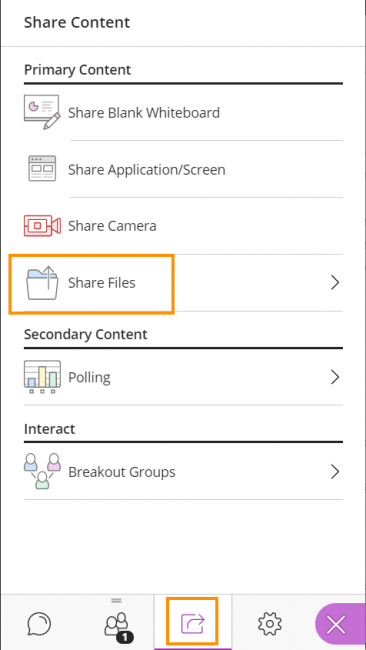Viewport: 366px width, 650px height.
Task: Open My Settings gear tab
Action: [270, 623]
